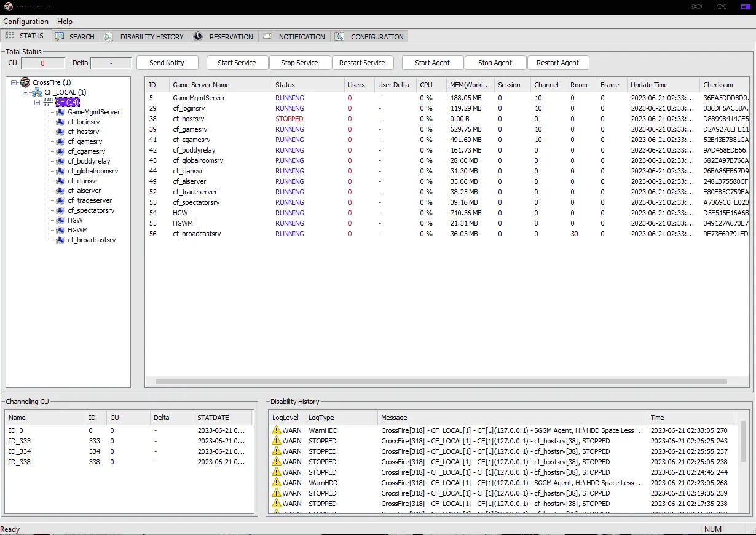Click the STATUS tab icon
The width and height of the screenshot is (756, 535).
tap(10, 36)
